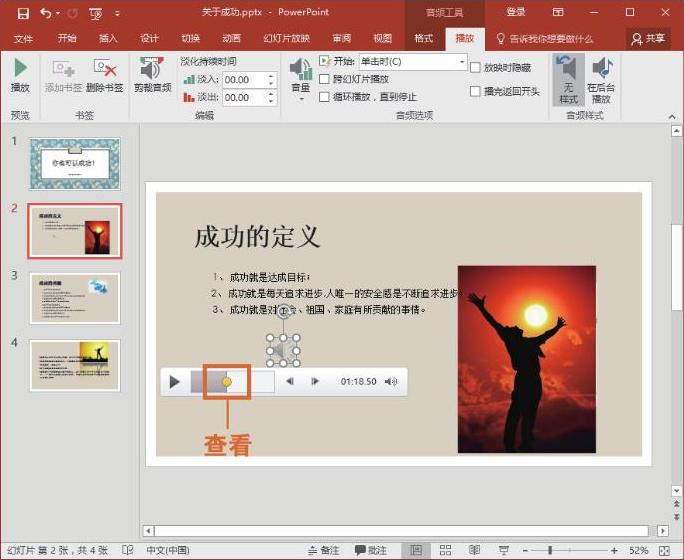Go to next slide double-arrow icon
Screen dimensions: 684x560
pos(677,517)
